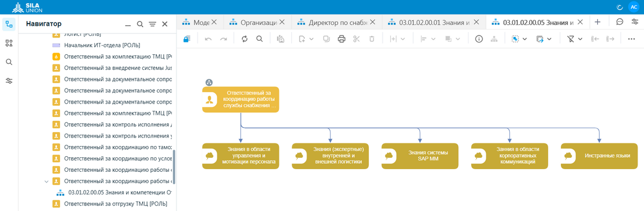Click the Навигатор tree vertical scrollbar
This screenshot has height=211, width=644.
(x=173, y=167)
